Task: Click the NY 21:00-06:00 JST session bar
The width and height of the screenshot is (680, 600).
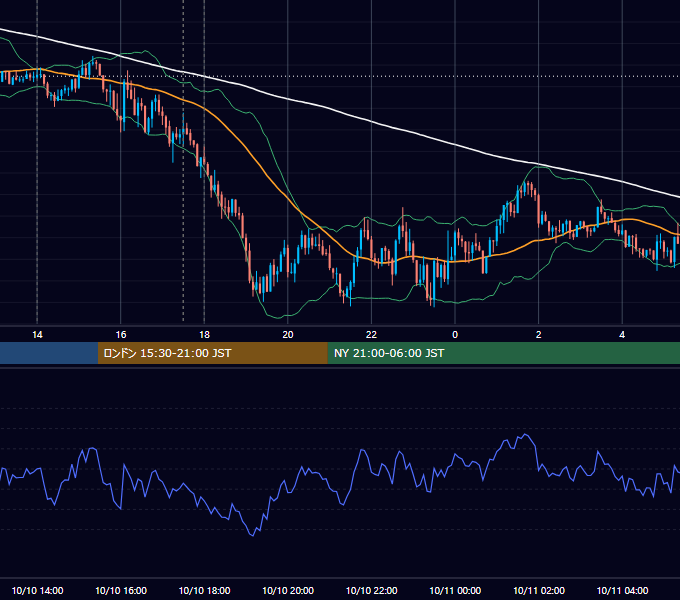Action: [x=503, y=353]
